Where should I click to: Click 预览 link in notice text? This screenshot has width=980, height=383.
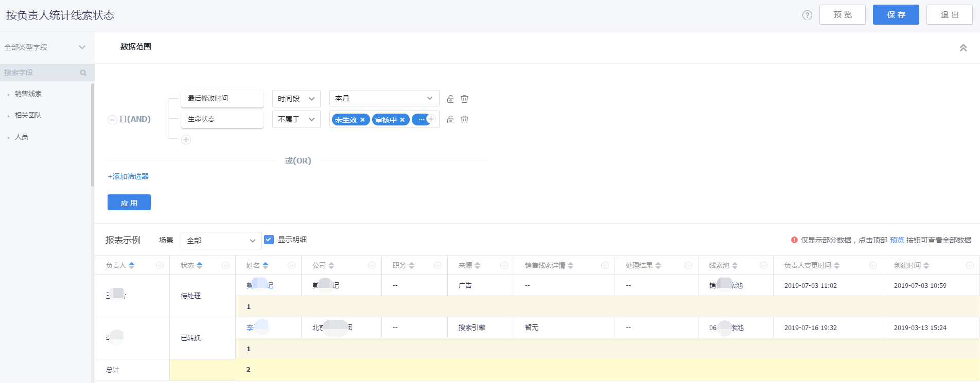[897, 240]
